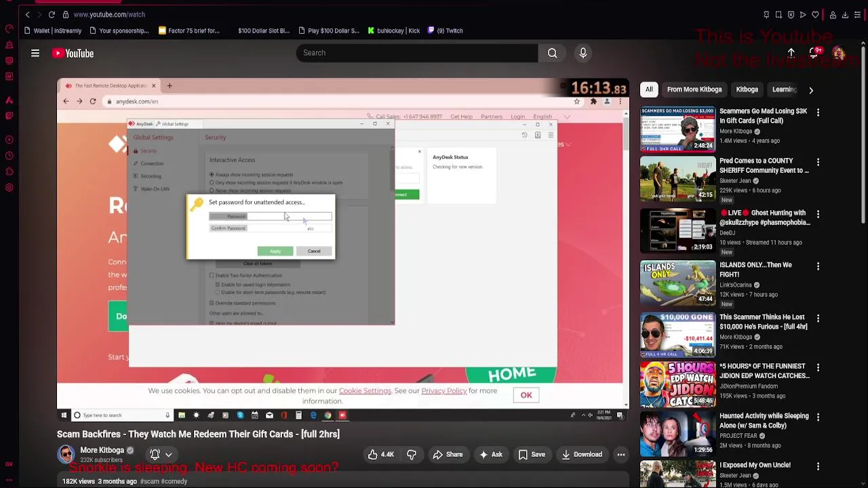Select the Kitboga filter chip
868x488 pixels.
(747, 89)
